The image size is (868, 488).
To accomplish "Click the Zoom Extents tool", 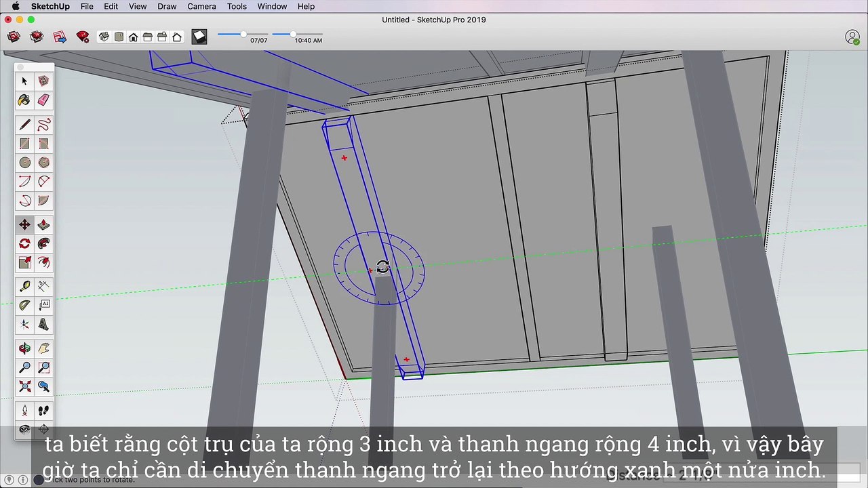I will click(x=24, y=386).
